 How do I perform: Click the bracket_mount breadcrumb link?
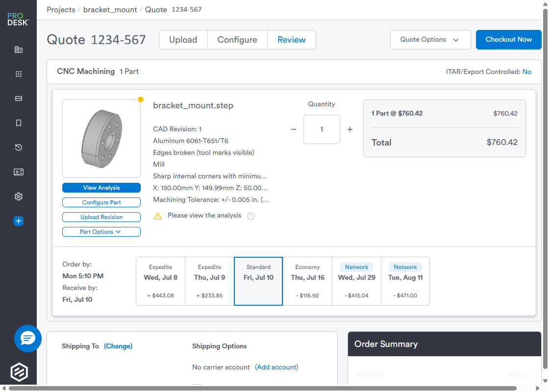[110, 10]
